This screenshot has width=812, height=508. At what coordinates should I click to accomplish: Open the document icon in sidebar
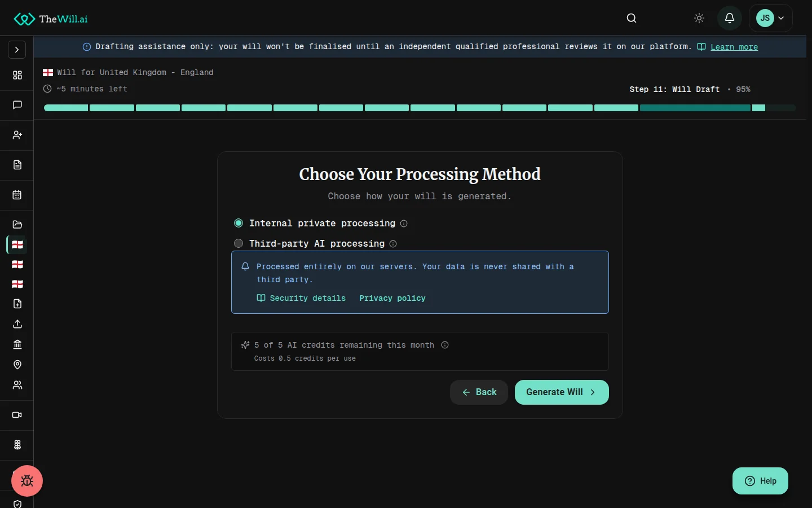(17, 165)
